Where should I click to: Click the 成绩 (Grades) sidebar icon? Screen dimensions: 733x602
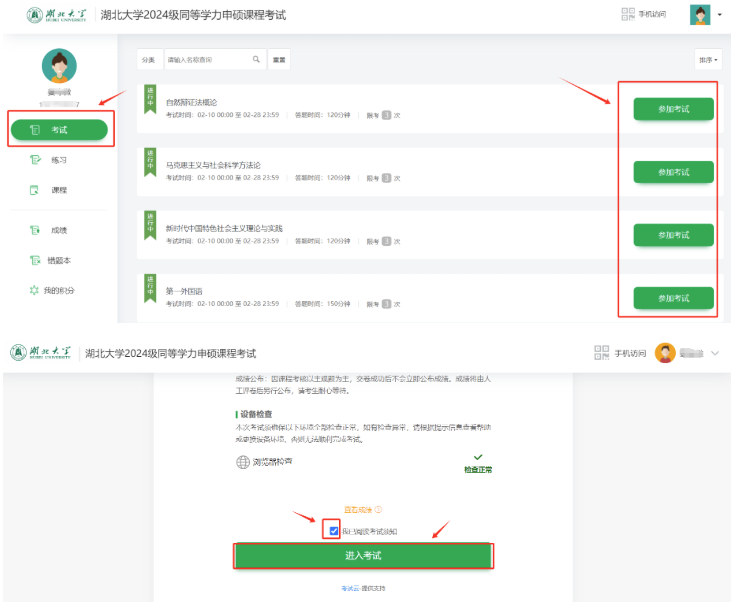[x=34, y=230]
